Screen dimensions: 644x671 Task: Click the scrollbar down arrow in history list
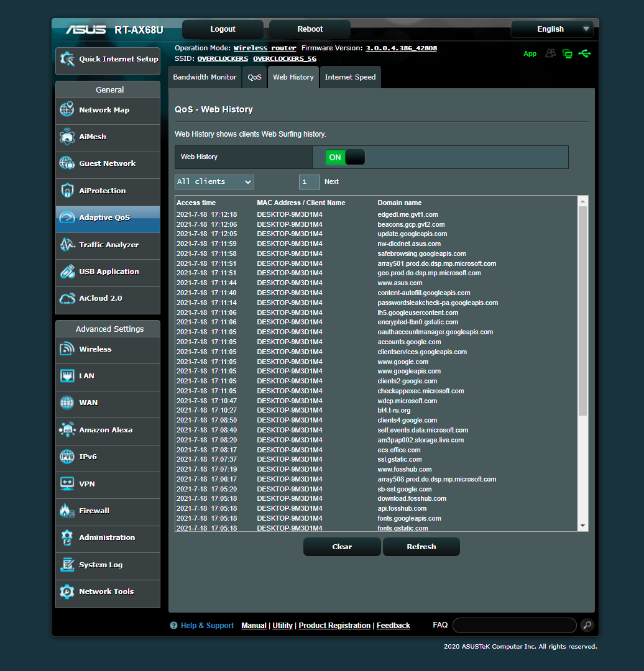click(x=582, y=526)
